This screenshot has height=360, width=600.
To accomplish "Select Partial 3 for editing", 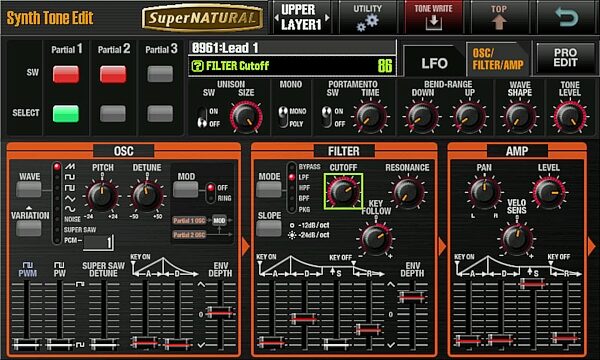I will pyautogui.click(x=160, y=114).
